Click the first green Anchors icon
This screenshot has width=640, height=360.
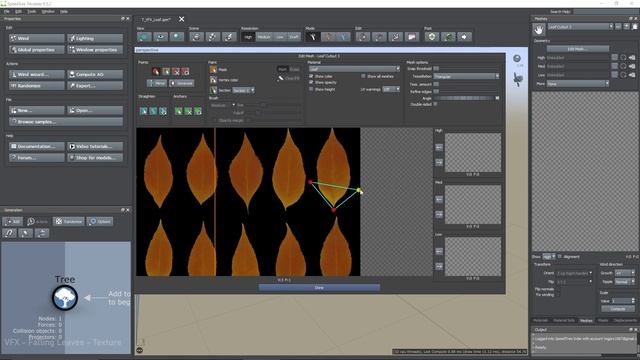pos(178,111)
